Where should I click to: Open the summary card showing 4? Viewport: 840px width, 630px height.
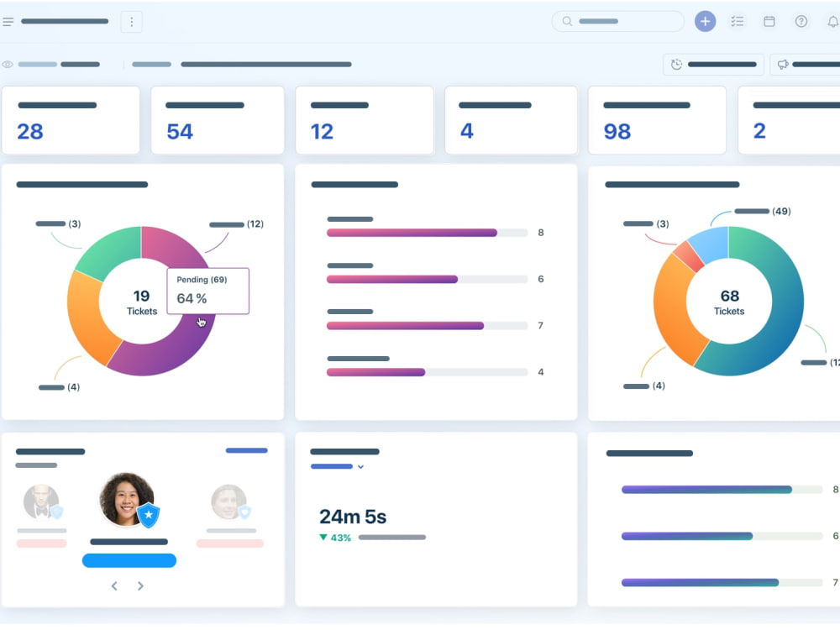click(x=511, y=120)
